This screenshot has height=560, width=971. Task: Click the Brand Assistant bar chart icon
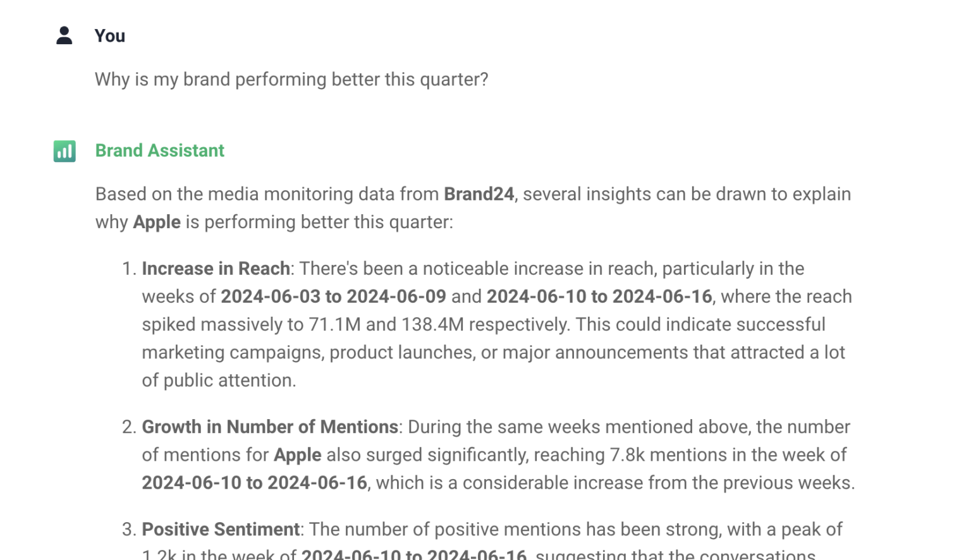(x=64, y=151)
